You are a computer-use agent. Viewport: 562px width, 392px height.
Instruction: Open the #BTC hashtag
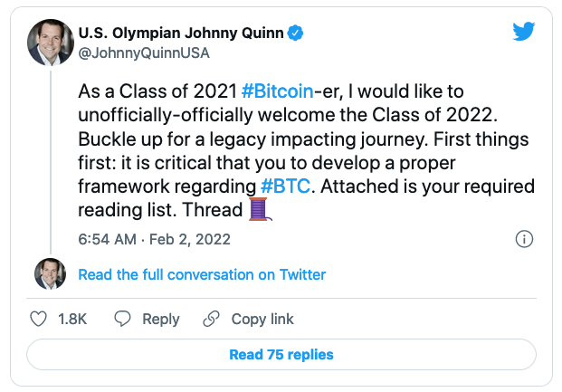[x=282, y=186]
